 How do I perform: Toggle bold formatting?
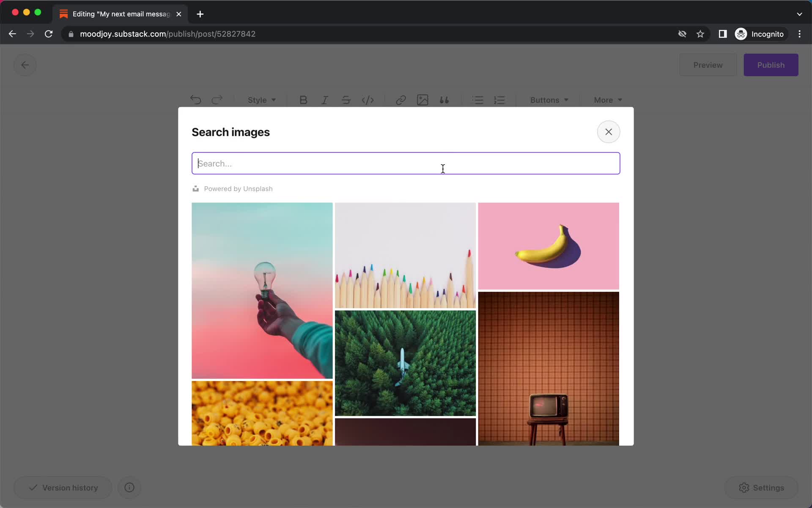(303, 100)
